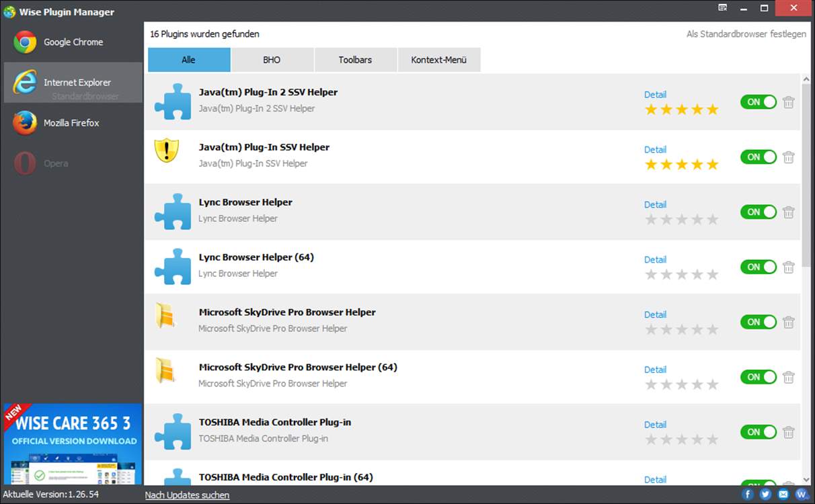The image size is (815, 504).
Task: Rate Lync Browser Helper five stars
Action: click(713, 220)
